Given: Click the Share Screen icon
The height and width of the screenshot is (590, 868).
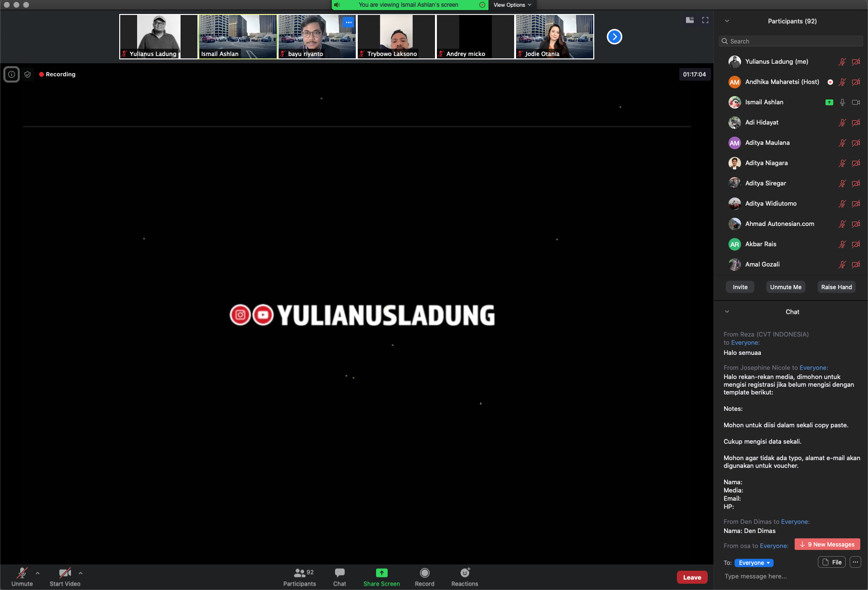Looking at the screenshot, I should [381, 573].
